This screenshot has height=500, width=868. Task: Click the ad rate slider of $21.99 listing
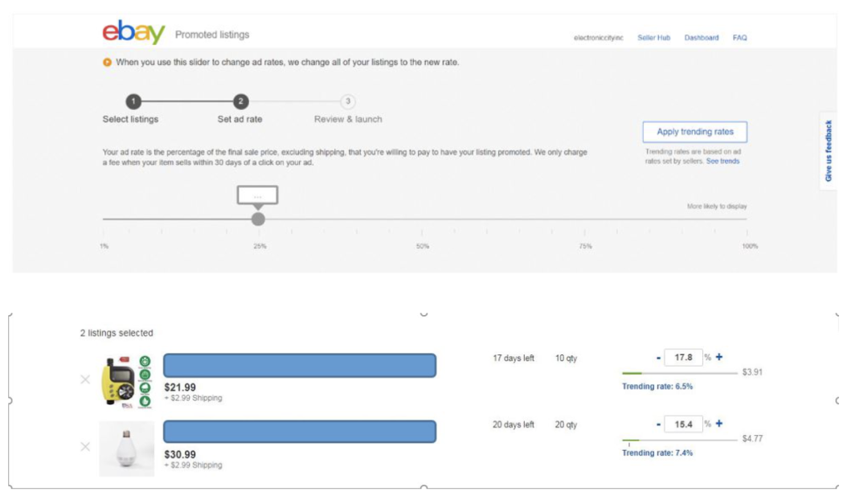click(x=680, y=373)
